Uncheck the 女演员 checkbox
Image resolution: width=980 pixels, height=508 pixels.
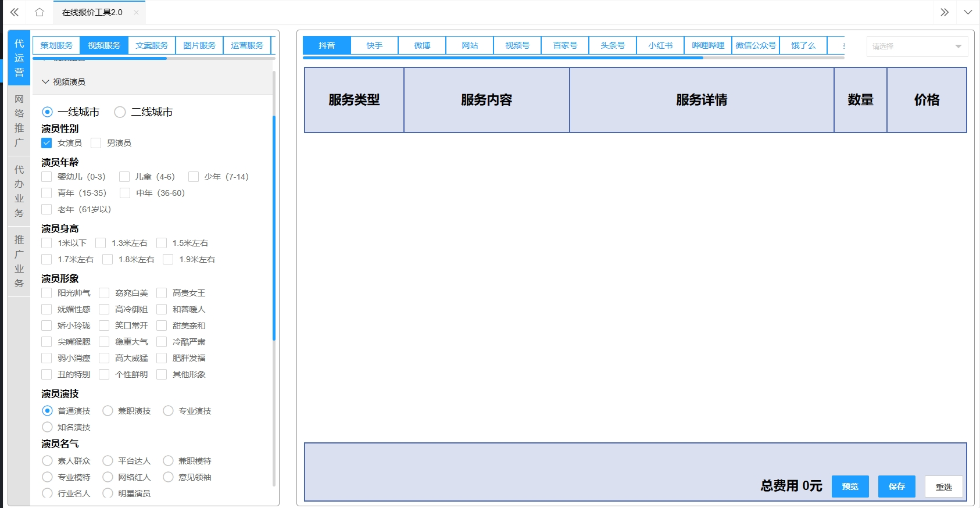coord(47,143)
